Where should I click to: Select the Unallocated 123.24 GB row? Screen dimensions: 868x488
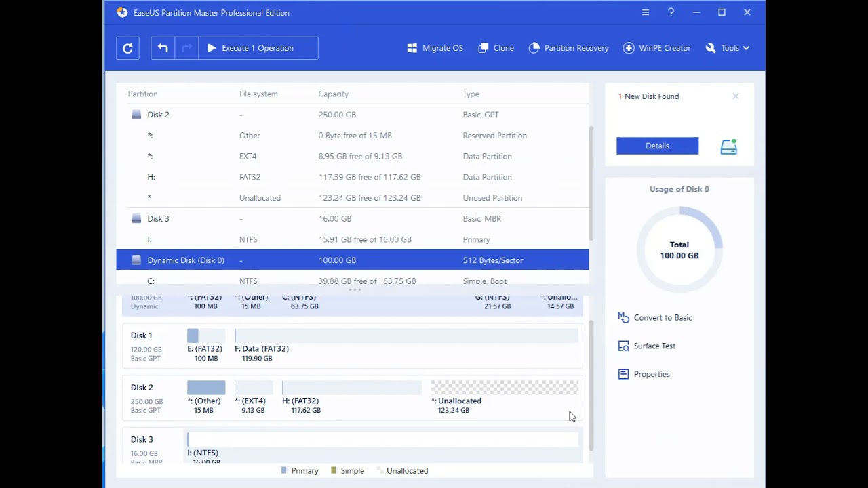click(352, 198)
